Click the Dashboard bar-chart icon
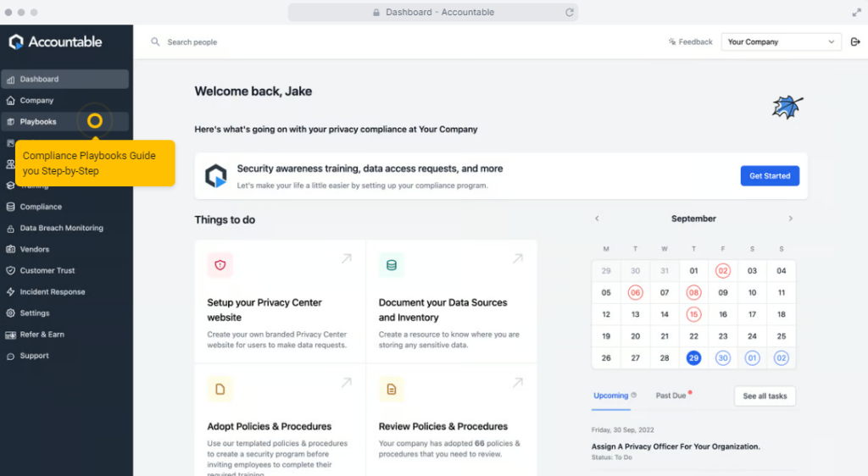Viewport: 868px width, 476px height. point(10,80)
